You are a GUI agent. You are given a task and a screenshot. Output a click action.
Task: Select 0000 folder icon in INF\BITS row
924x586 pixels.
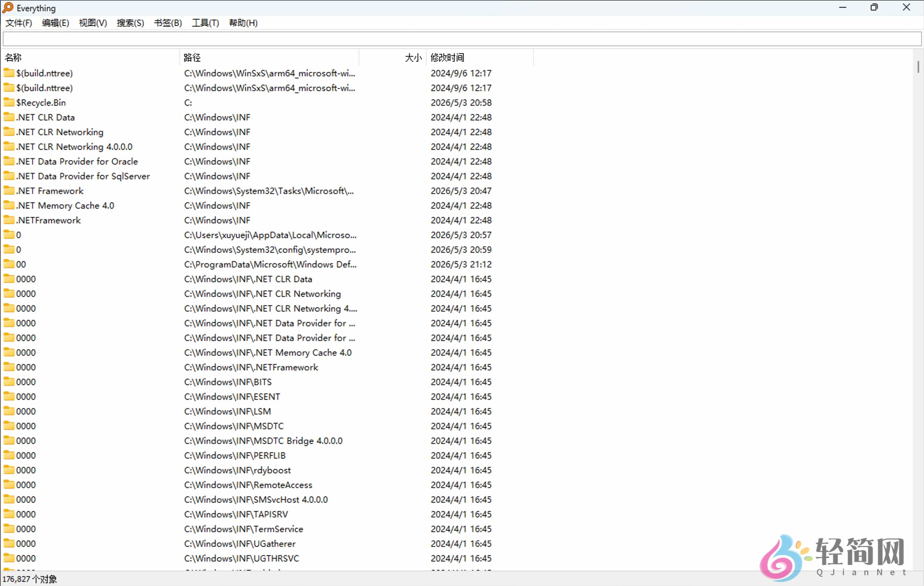tap(9, 382)
